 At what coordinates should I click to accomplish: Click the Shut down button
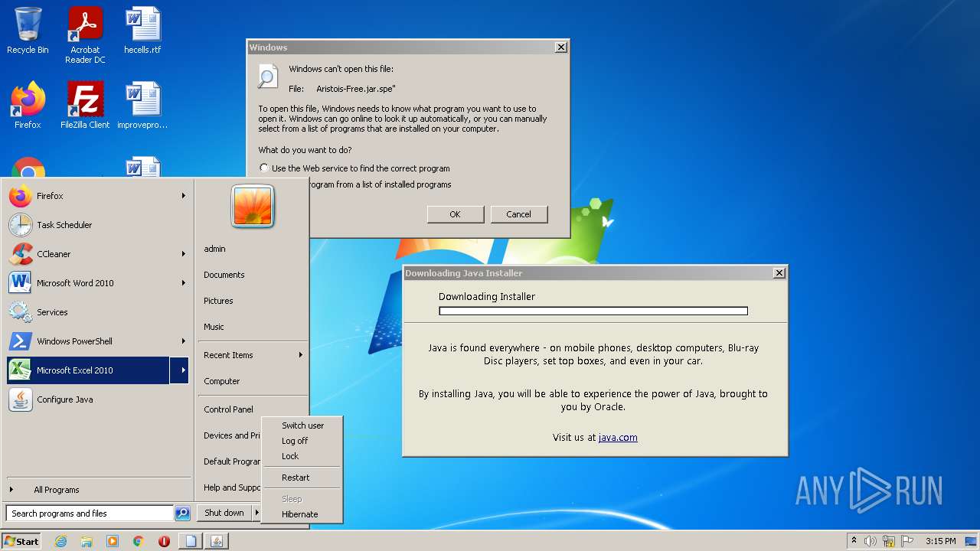(x=224, y=513)
